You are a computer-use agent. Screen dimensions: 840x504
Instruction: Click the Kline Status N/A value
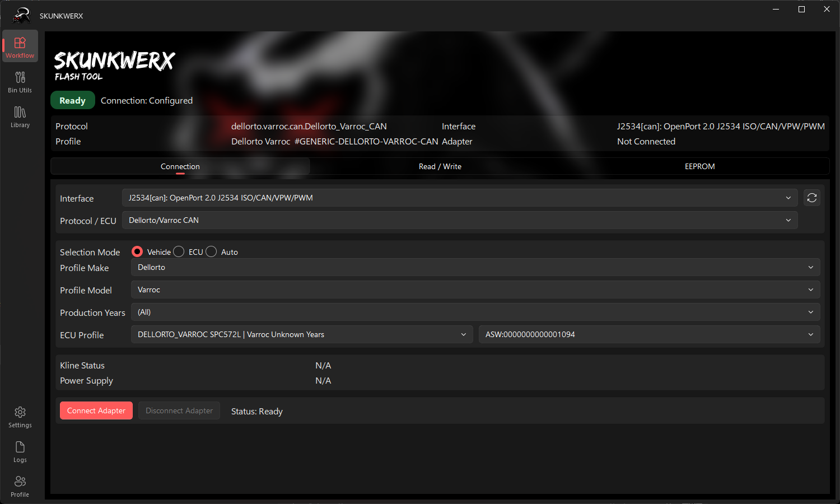pos(323,365)
